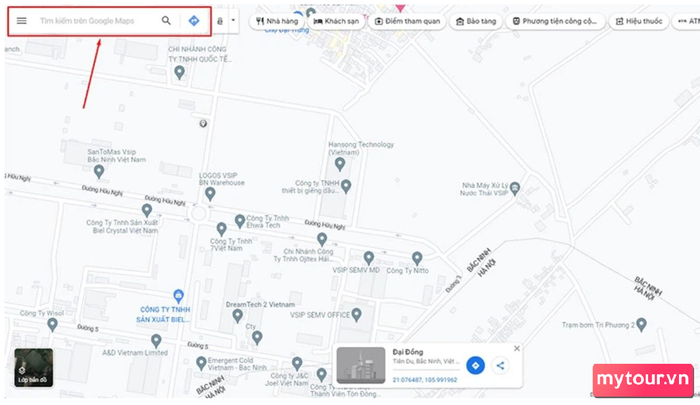
Task: Toggle the 'Lớp bản đồ' satellite layer thumbnail
Action: pos(33,367)
